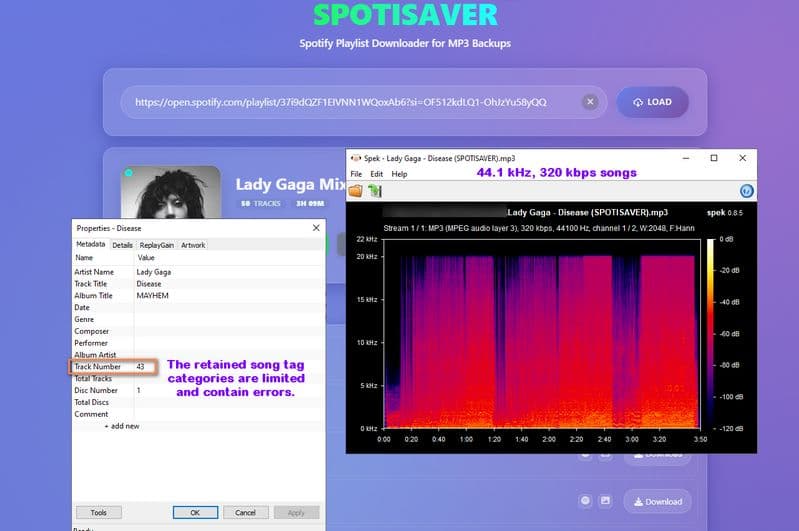Click the SPOTISAVER logo heading
Screen dimensions: 799x531
405,15
